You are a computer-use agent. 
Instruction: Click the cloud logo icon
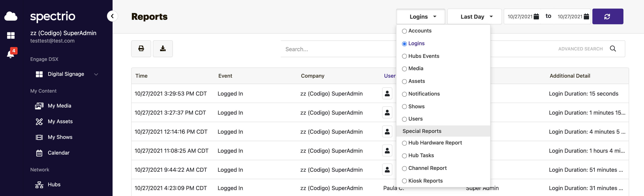tap(11, 16)
